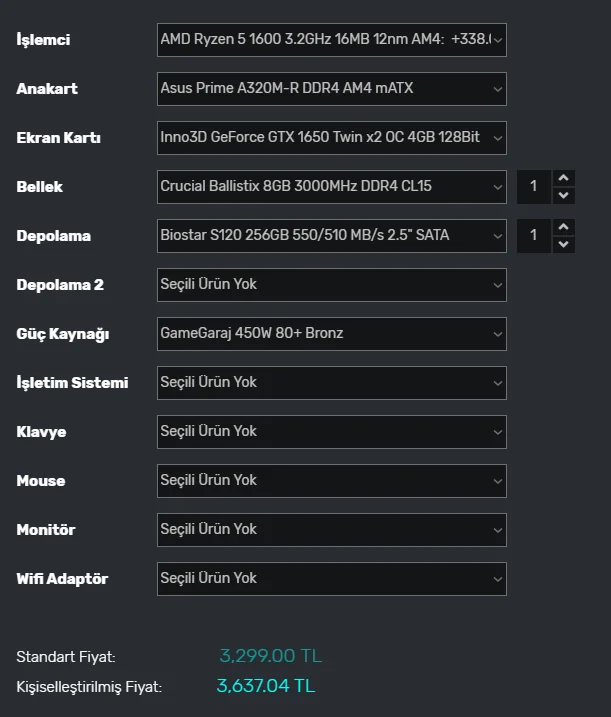
Task: Expand the Ekran Kartı graphics card dropdown
Action: (x=331, y=138)
